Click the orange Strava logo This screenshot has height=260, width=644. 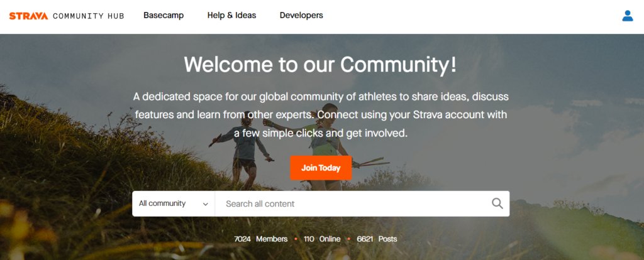pyautogui.click(x=28, y=16)
